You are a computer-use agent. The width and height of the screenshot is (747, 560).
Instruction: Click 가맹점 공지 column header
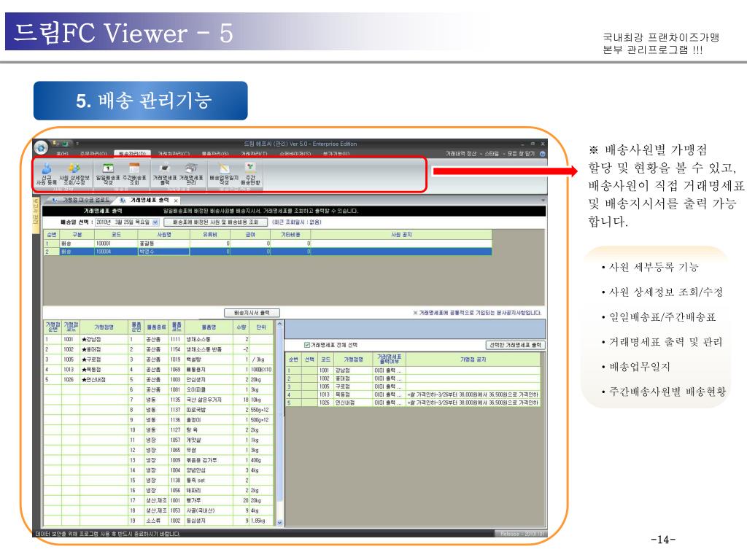click(x=473, y=359)
